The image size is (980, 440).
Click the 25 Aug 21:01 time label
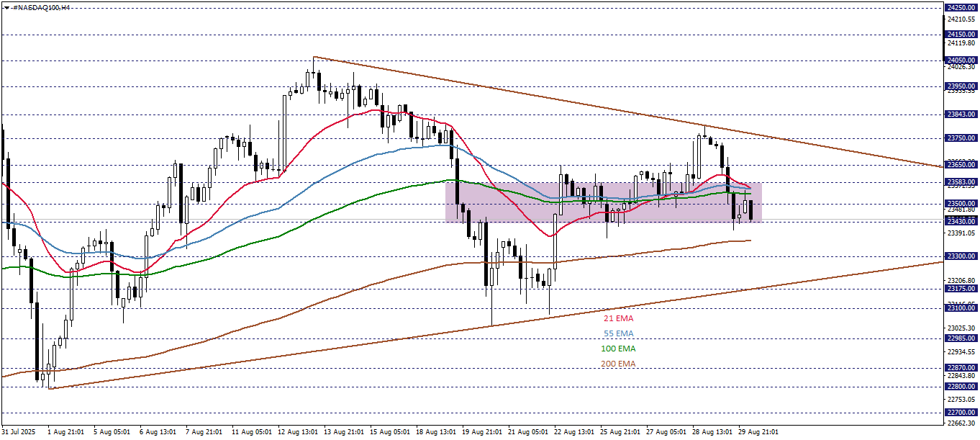coord(620,432)
